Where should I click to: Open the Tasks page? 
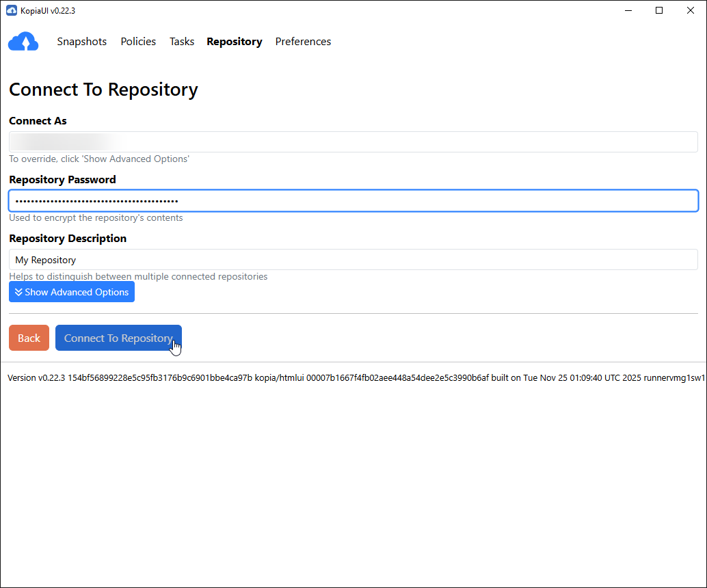point(182,42)
